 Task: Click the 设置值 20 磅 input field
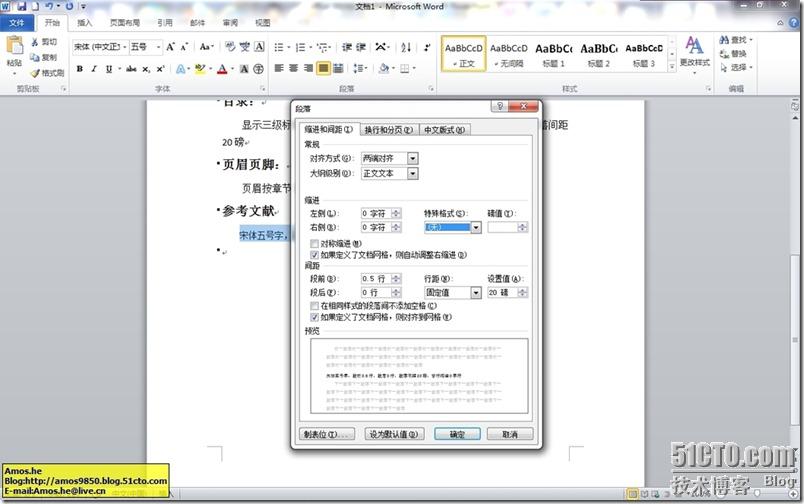coord(503,292)
